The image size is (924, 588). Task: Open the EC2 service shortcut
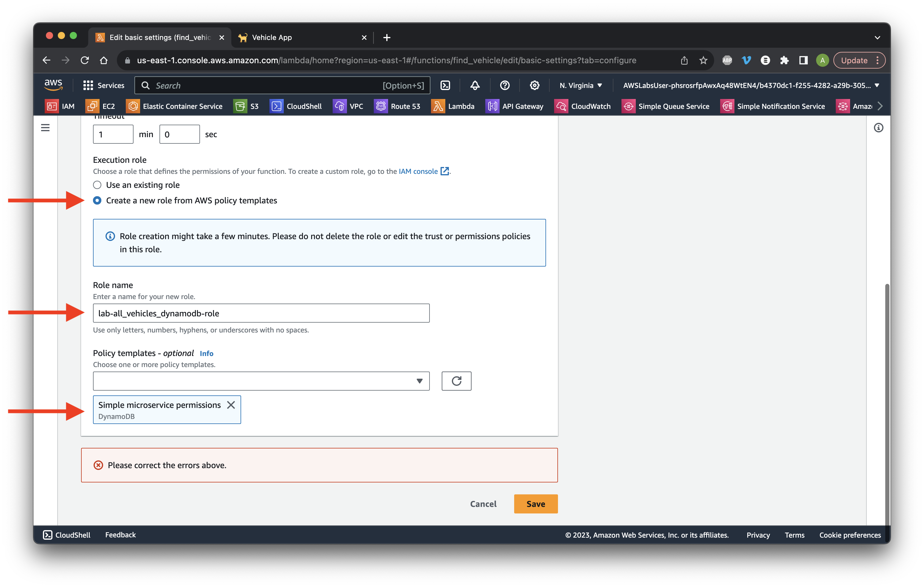tap(100, 106)
